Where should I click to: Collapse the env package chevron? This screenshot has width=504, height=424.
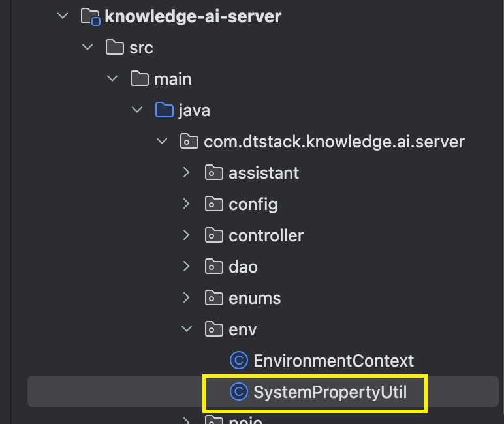(187, 329)
